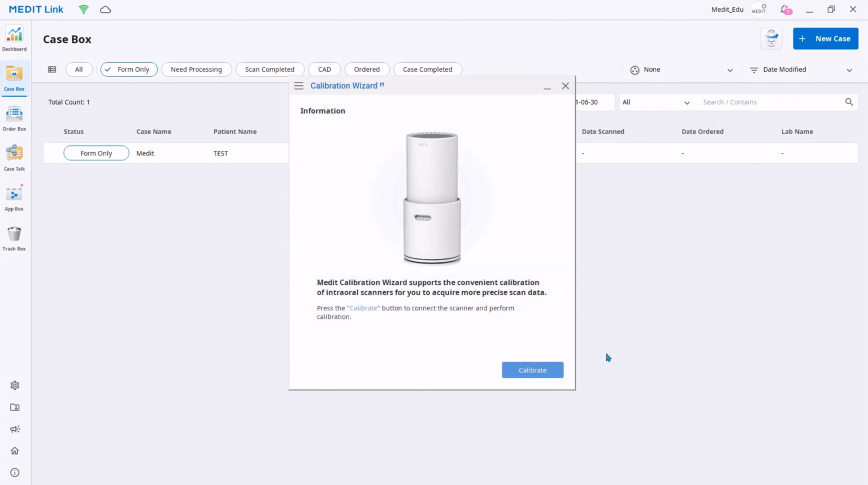
Task: Open the All search-field dropdown
Action: pos(656,102)
